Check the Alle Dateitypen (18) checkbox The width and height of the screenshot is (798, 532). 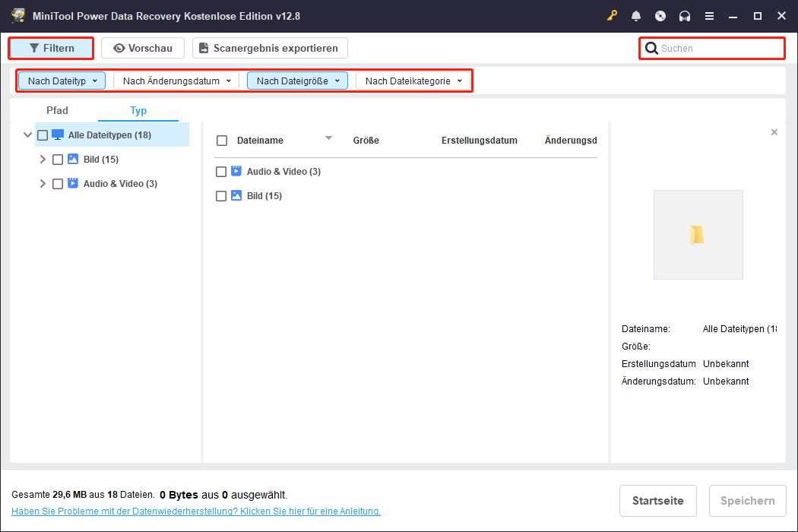[42, 135]
